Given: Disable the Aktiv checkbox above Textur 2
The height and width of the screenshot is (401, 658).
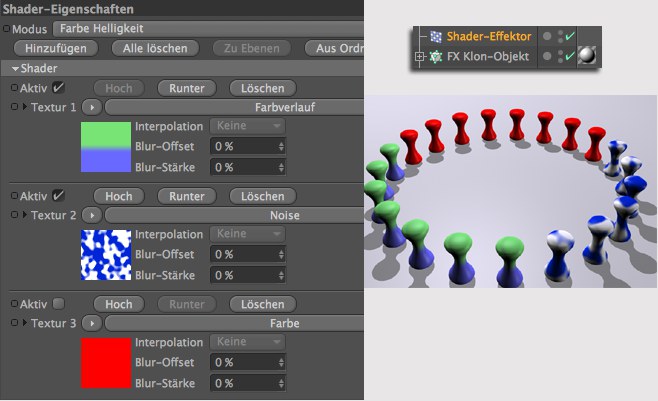Looking at the screenshot, I should [x=58, y=195].
